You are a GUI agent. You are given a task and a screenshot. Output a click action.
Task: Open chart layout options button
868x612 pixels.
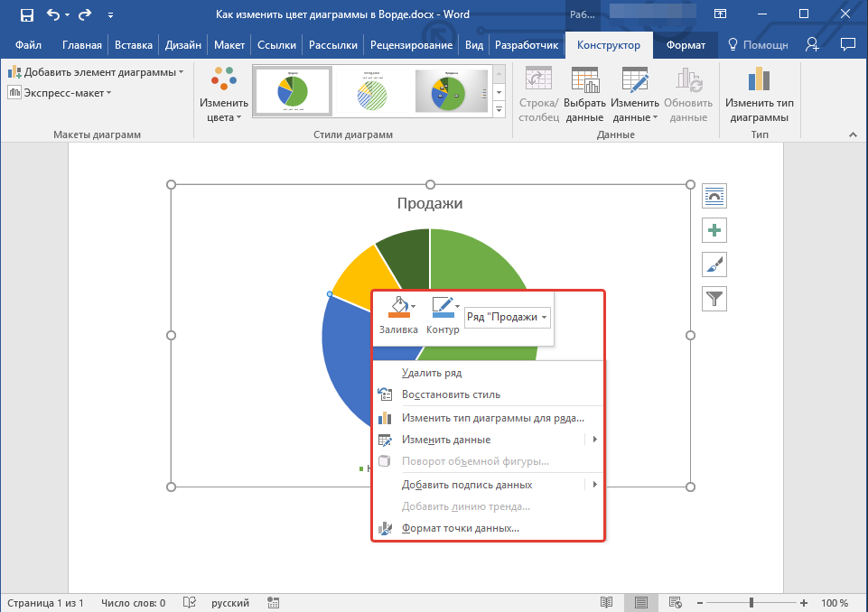click(x=714, y=197)
